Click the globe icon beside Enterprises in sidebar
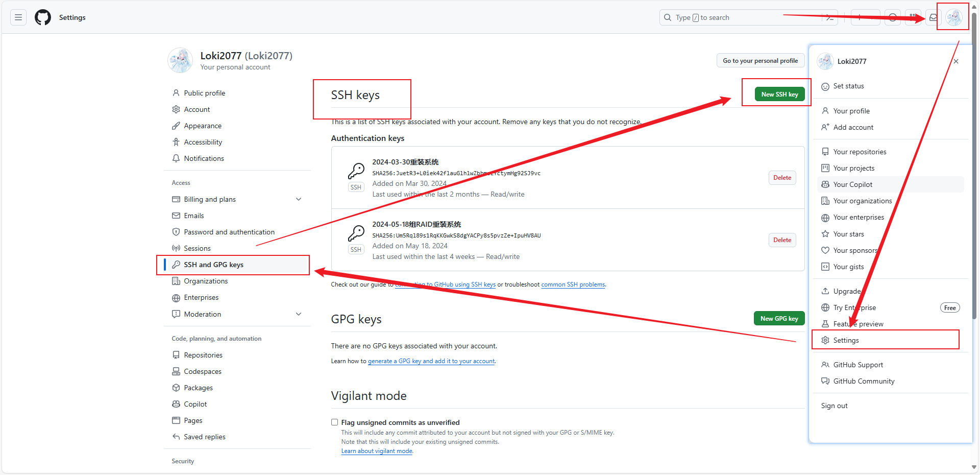980x475 pixels. pos(176,298)
